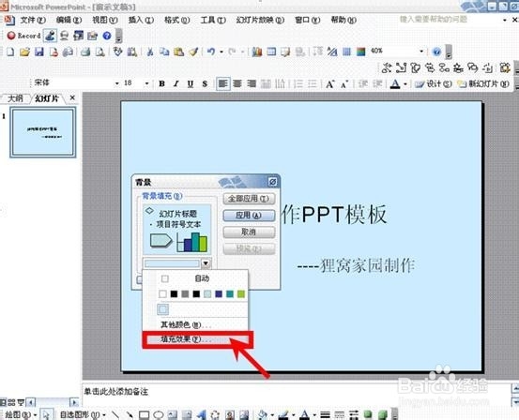This screenshot has height=420, width=519.
Task: Select the Rectangle tool in drawing toolbar
Action: coord(144,414)
